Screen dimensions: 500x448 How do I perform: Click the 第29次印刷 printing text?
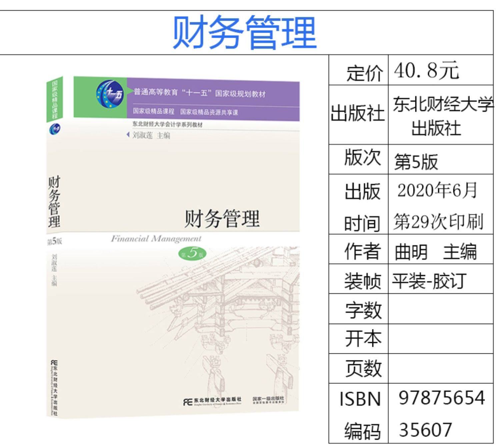pos(438,222)
